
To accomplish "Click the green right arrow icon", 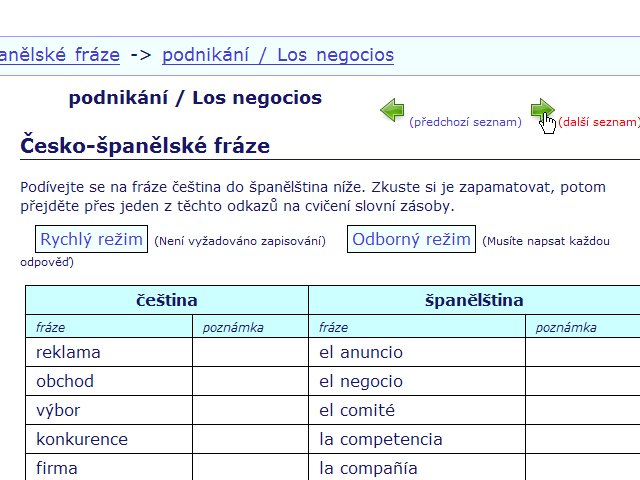I will [542, 109].
